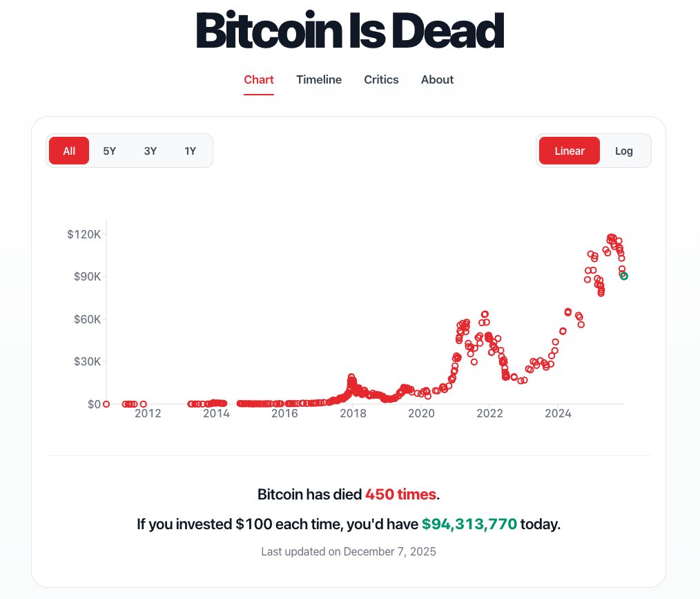Enable Linear scale for the chart

point(570,151)
